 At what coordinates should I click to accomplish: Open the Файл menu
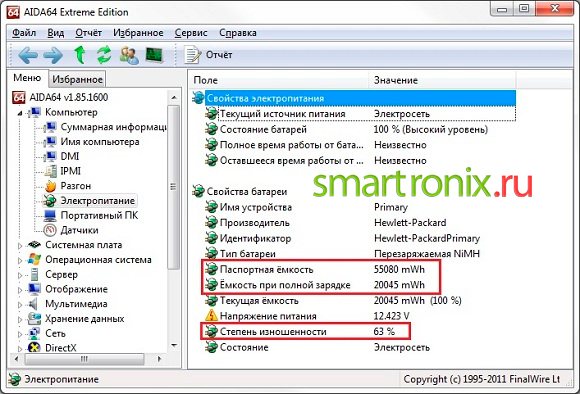pyautogui.click(x=24, y=33)
